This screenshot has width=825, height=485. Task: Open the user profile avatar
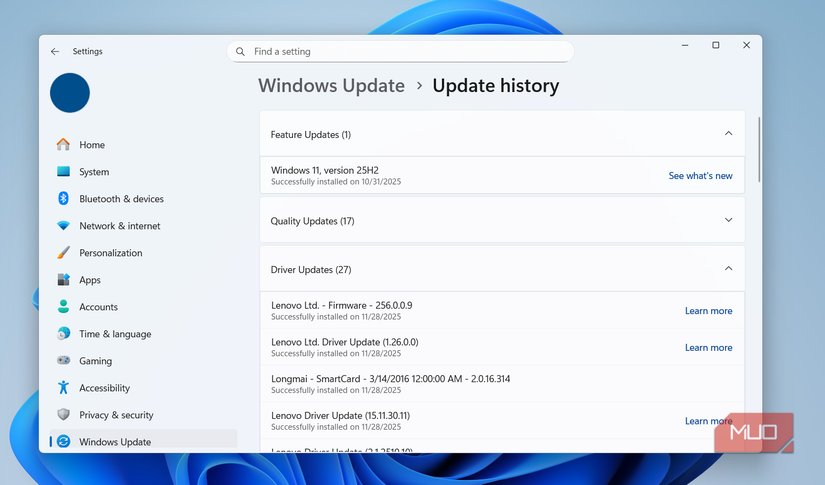tap(70, 93)
